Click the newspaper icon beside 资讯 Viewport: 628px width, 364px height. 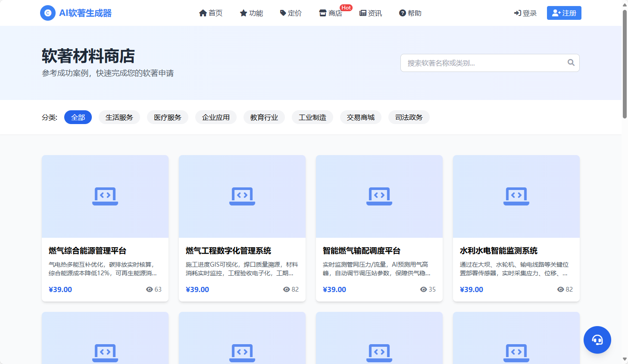coord(363,13)
